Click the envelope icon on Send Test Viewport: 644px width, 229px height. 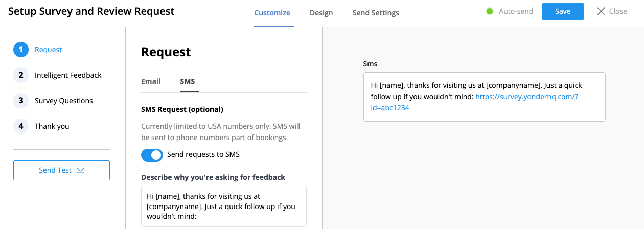coord(80,170)
